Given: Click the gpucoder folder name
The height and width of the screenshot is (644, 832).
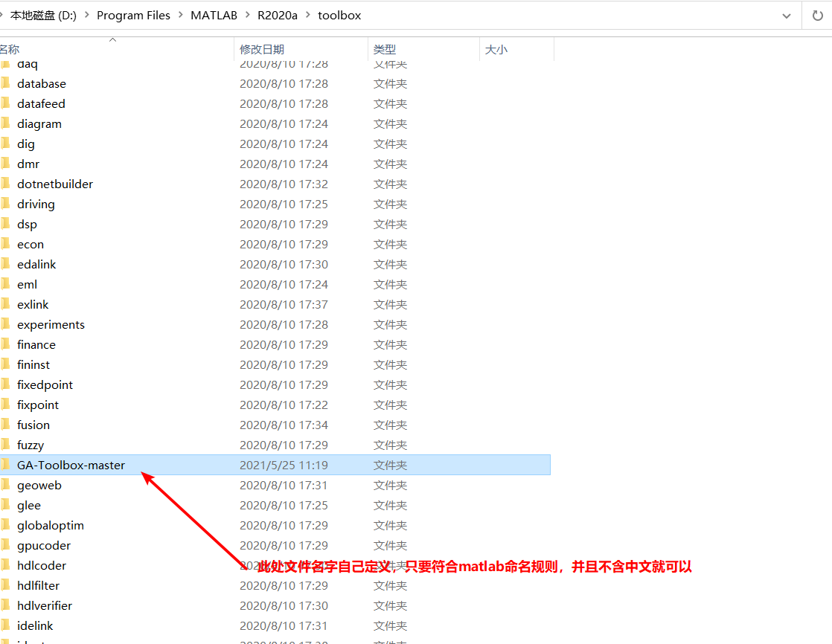Looking at the screenshot, I should click(x=43, y=546).
